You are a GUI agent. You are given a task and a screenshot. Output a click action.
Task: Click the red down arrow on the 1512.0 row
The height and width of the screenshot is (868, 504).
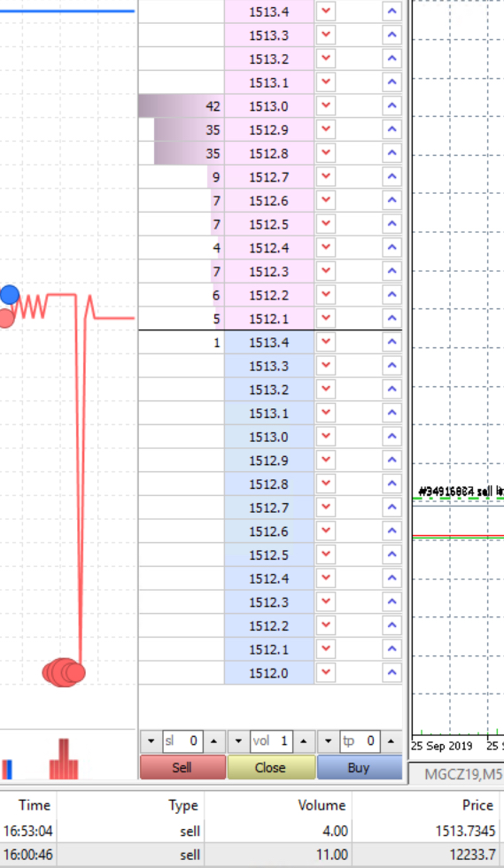pyautogui.click(x=326, y=672)
